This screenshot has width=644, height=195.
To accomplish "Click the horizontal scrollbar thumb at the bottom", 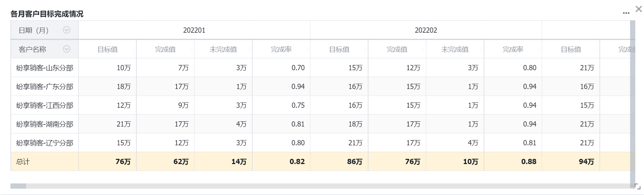I will click(x=18, y=186).
